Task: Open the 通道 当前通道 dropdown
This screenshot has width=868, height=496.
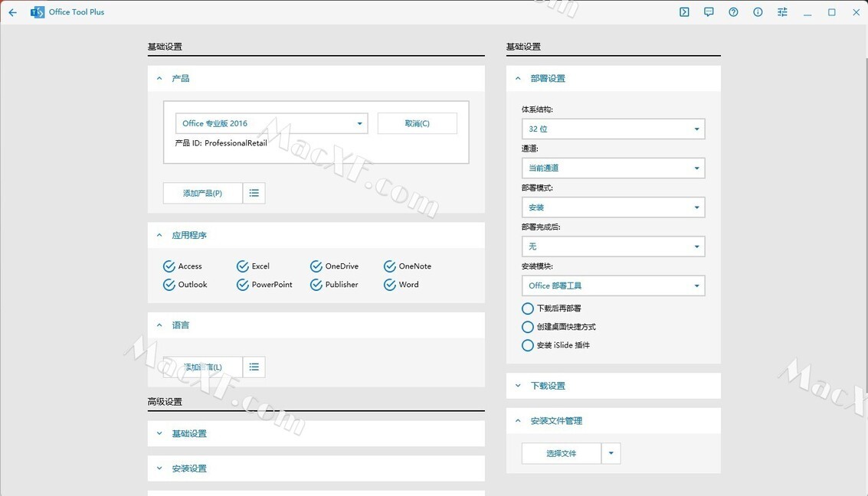Action: 614,168
